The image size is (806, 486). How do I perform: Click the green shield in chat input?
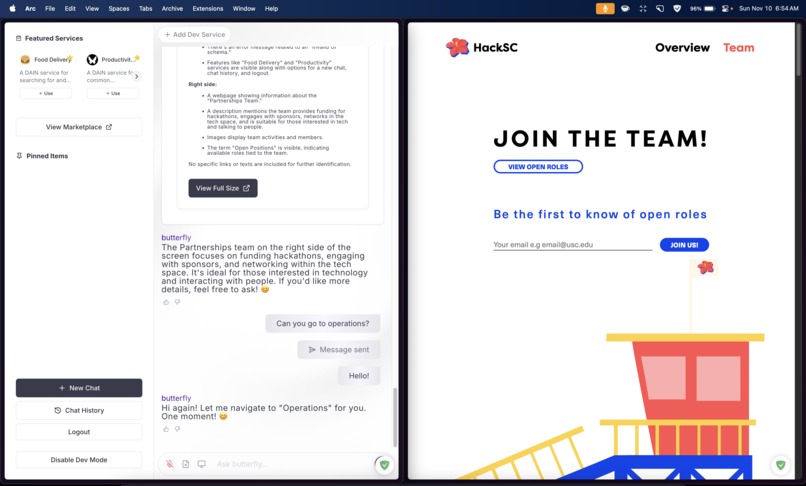coord(384,465)
